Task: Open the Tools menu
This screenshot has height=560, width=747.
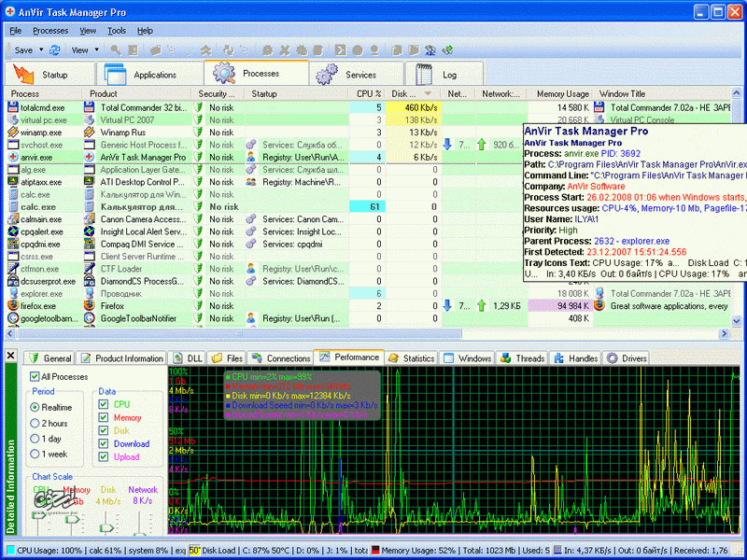Action: click(117, 30)
